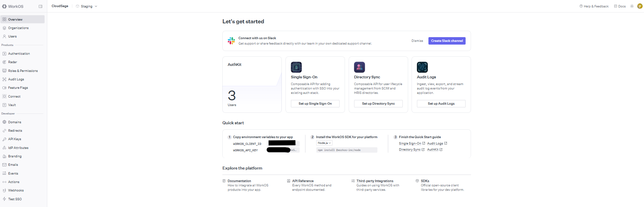
Task: Open the Node.js platform dropdown
Action: point(324,143)
